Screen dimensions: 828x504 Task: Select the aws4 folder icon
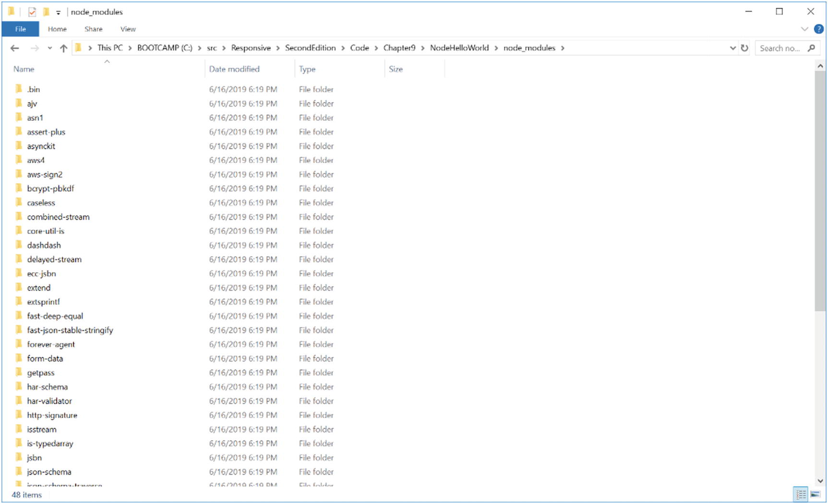19,160
